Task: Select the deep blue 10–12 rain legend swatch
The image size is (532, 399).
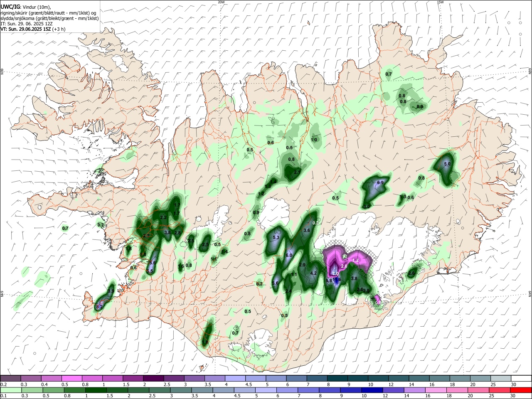Action: tap(372, 390)
